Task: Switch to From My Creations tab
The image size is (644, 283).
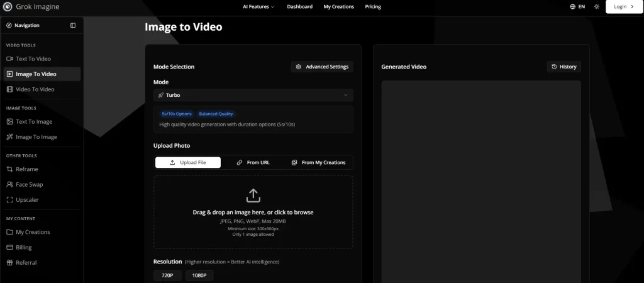Action: (319, 162)
